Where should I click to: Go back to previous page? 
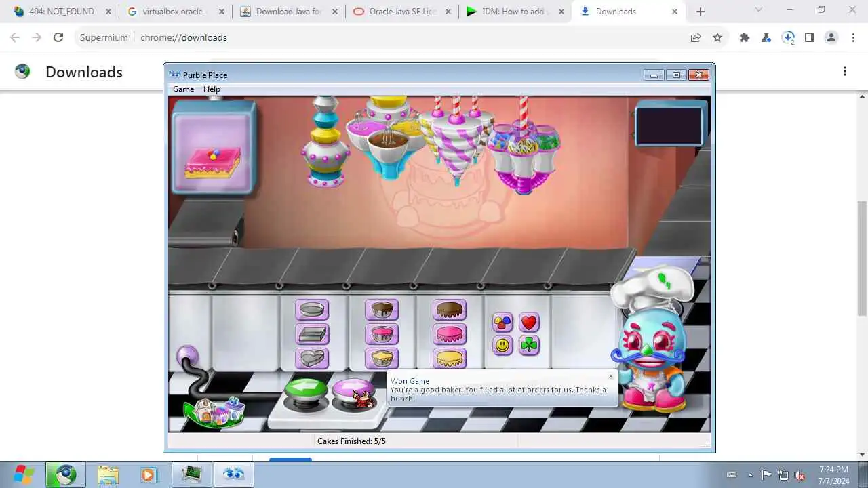[x=15, y=38]
